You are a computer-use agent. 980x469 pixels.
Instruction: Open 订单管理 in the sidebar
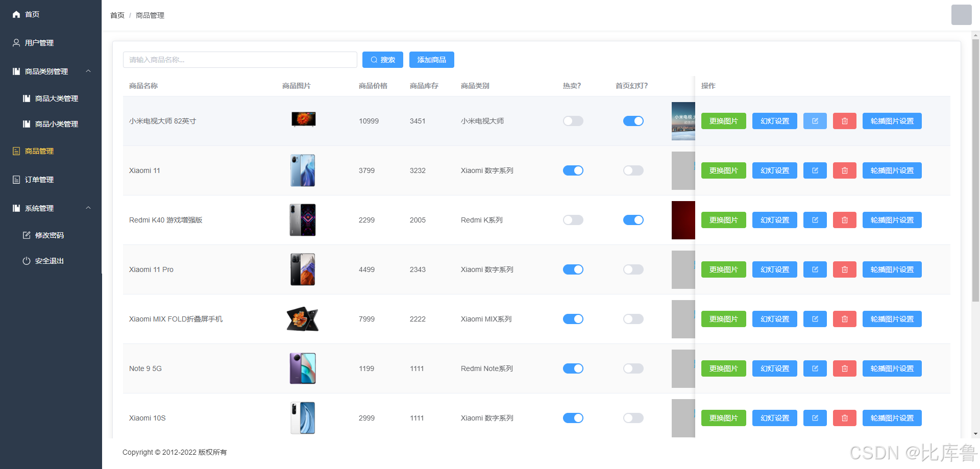coord(51,180)
